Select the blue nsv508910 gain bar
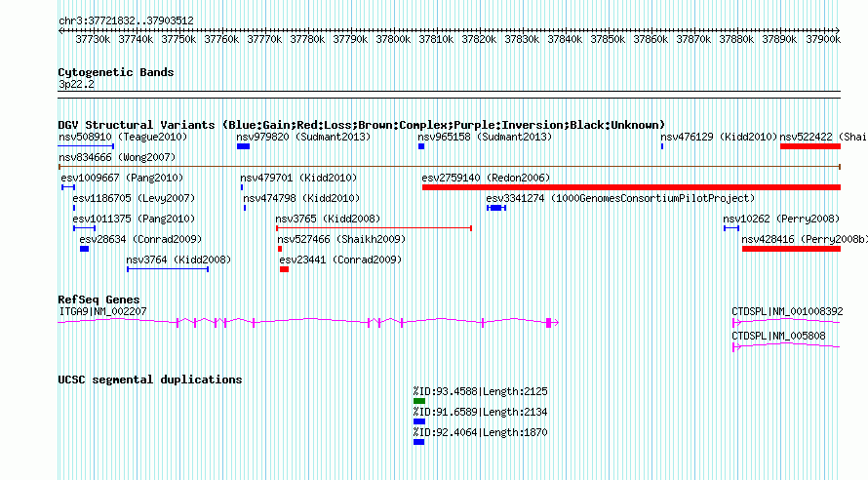Screen dimensions: 868x480 tap(86, 146)
